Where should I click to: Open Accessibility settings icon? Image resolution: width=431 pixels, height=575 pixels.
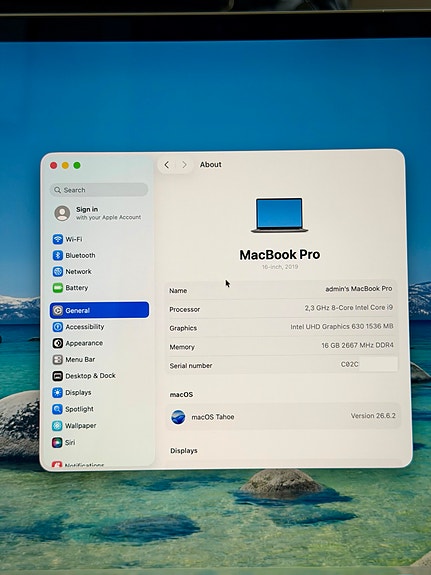click(58, 327)
